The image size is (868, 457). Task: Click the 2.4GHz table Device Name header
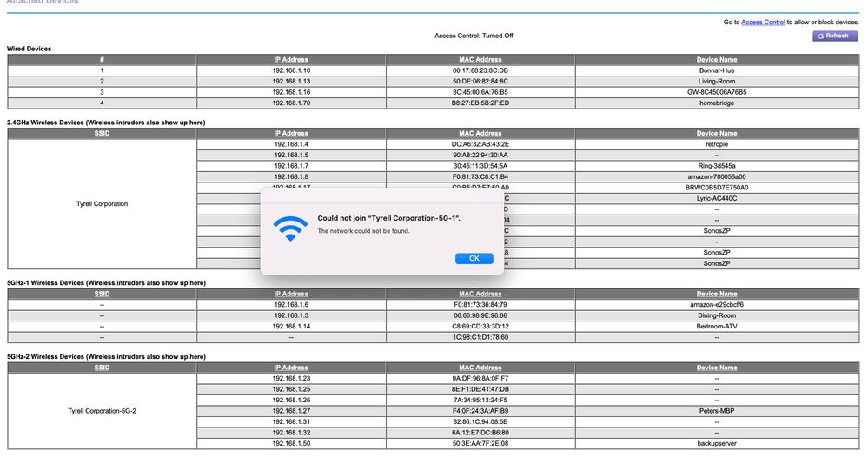click(x=716, y=133)
